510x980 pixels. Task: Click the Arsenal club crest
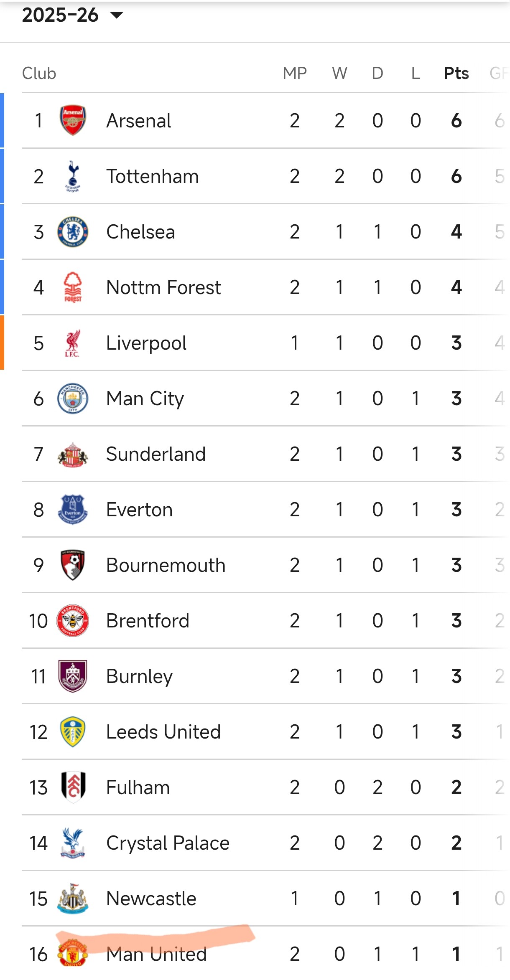(x=73, y=120)
